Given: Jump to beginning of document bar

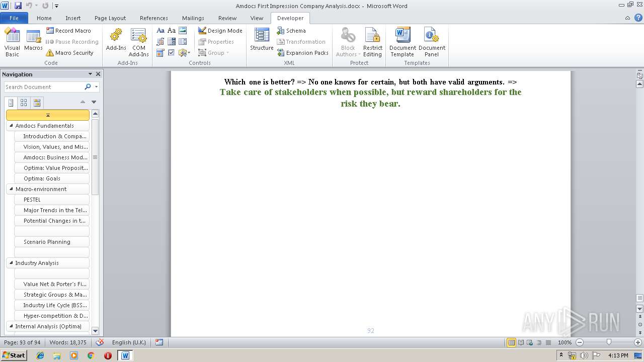Looking at the screenshot, I should pos(48,115).
